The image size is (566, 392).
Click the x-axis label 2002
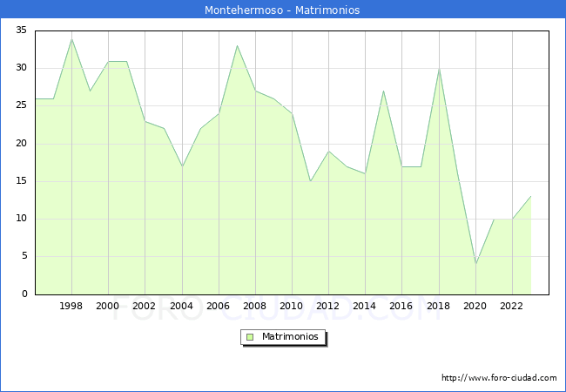[144, 306]
